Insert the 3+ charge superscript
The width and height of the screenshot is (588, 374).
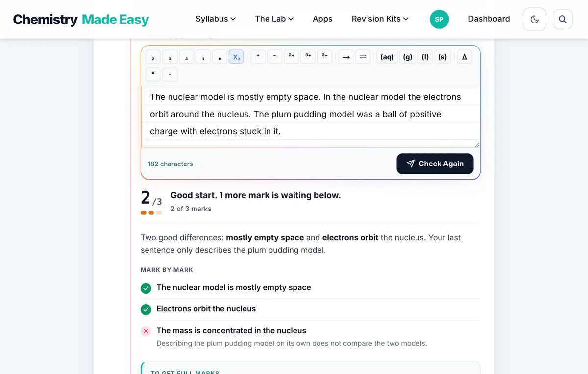[x=308, y=57]
